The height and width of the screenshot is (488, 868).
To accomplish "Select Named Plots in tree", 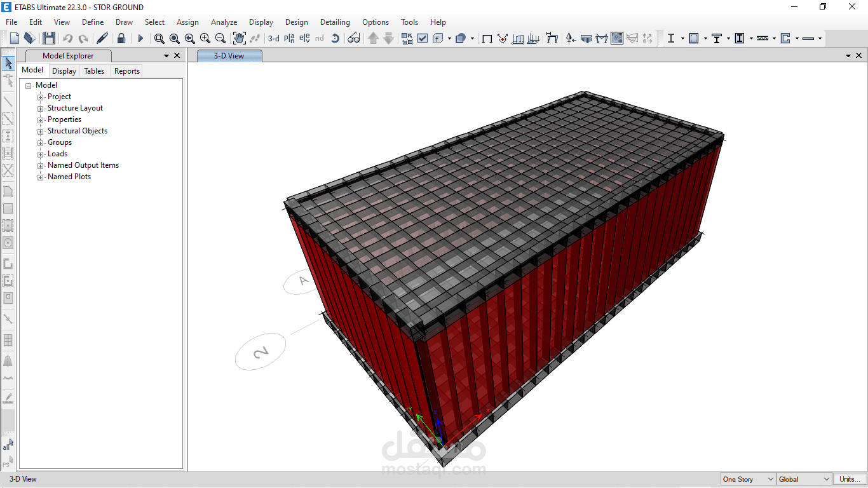I will point(69,177).
